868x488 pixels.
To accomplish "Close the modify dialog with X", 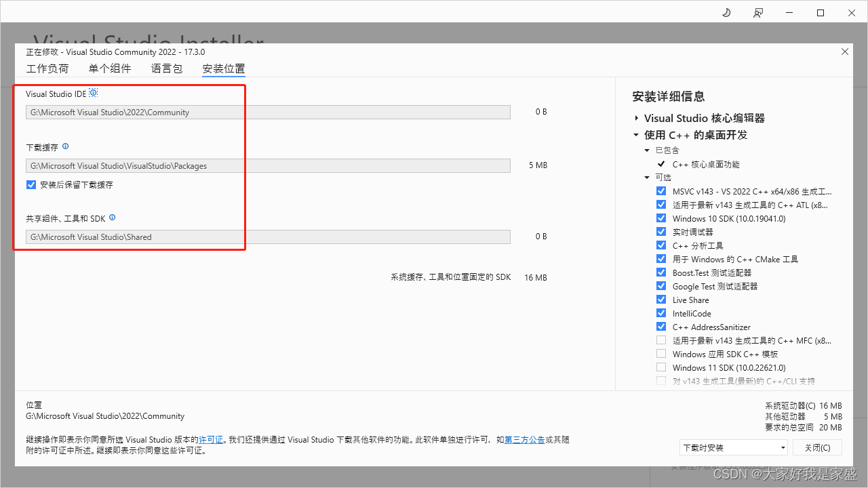I will point(845,52).
